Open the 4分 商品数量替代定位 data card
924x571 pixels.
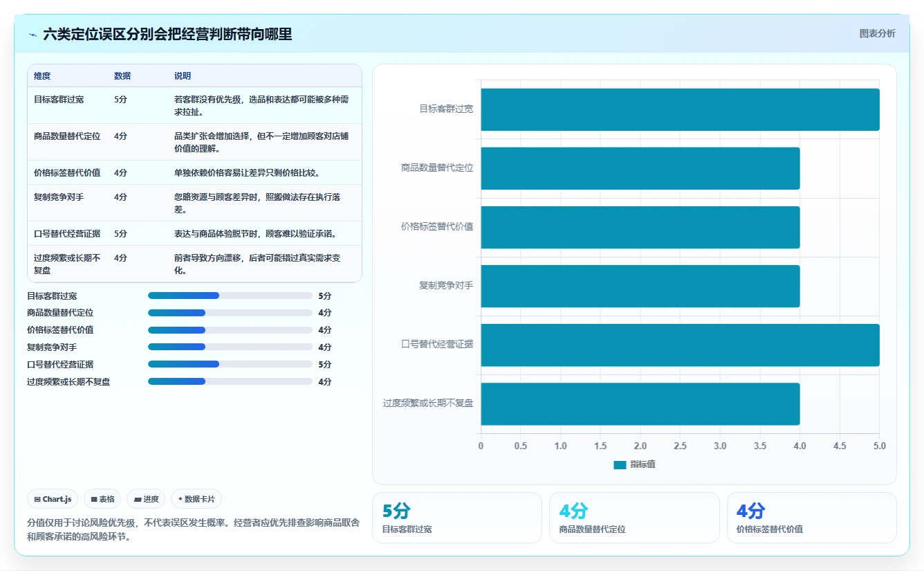pos(634,518)
